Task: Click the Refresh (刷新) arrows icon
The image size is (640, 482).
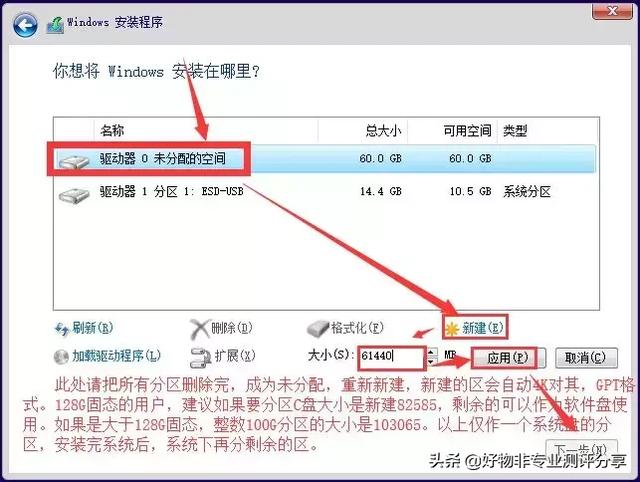Action: tap(62, 329)
